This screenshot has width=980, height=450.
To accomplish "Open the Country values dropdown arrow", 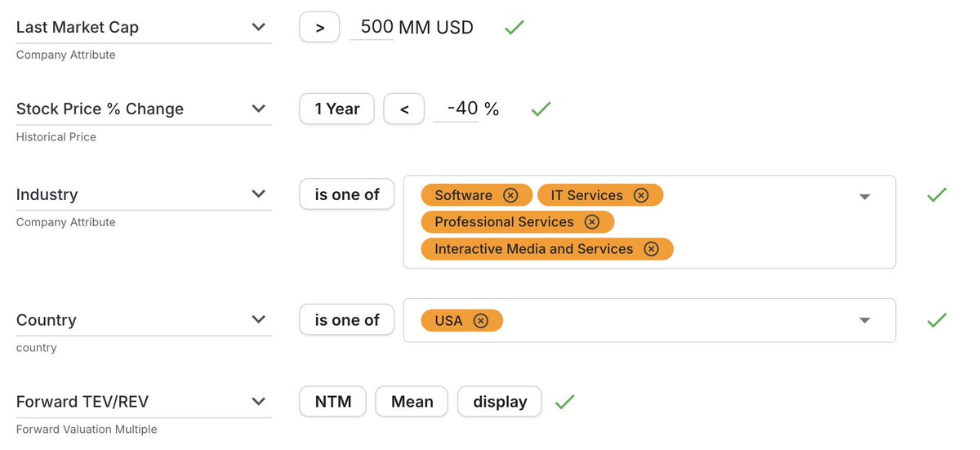I will [x=865, y=320].
